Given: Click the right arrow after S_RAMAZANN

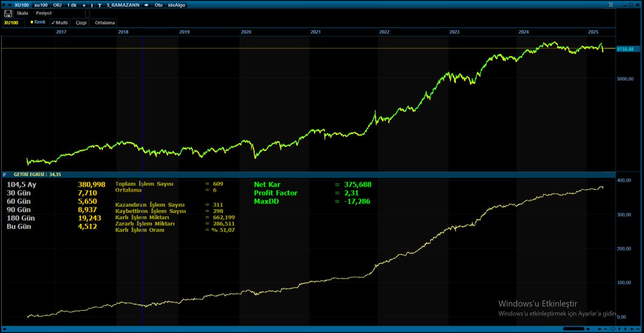Looking at the screenshot, I should point(147,5).
